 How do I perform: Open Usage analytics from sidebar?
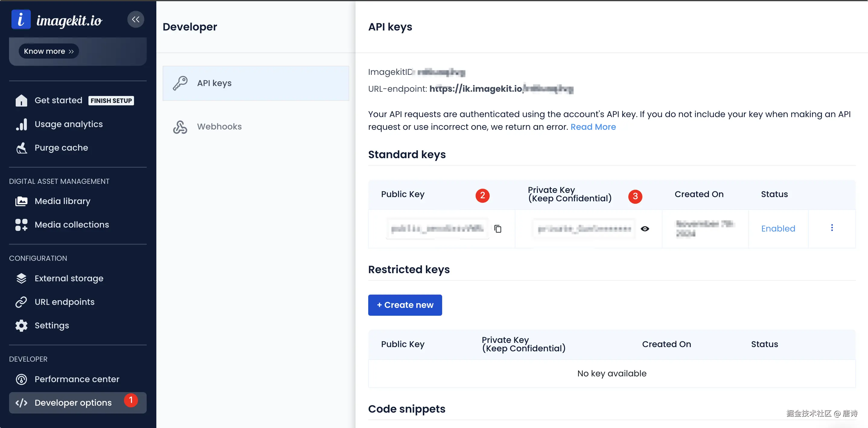69,124
